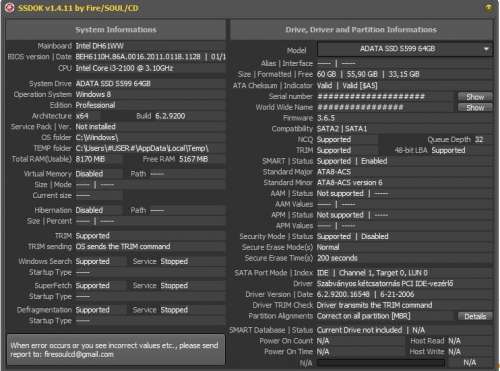
Task: Select the Operation System value Windows 8
Action: pos(93,94)
